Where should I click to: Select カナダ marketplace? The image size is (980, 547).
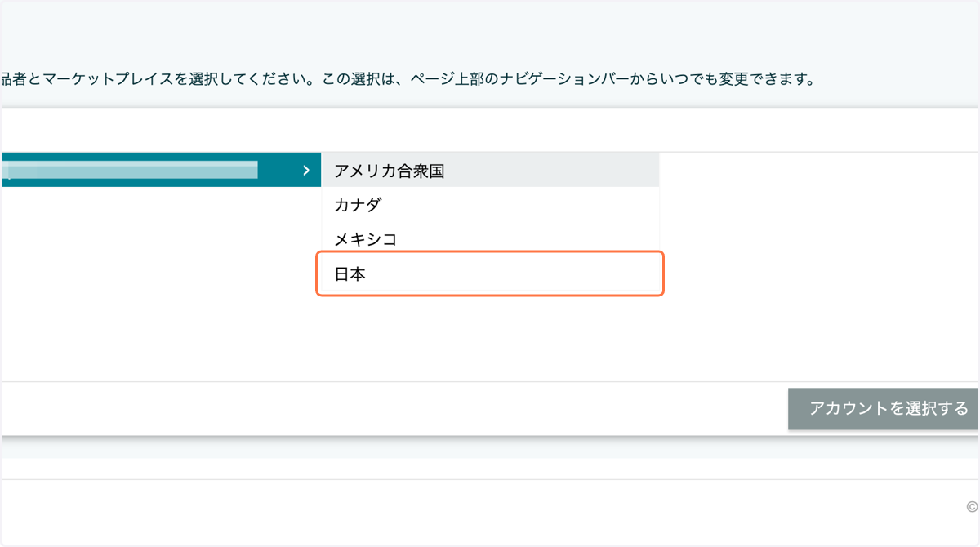pyautogui.click(x=490, y=205)
